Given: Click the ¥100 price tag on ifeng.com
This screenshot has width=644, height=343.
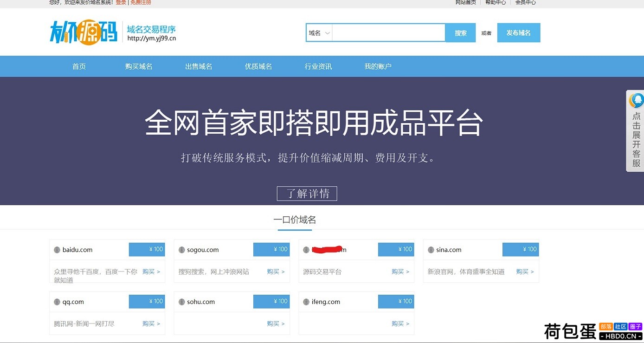Looking at the screenshot, I should 396,301.
